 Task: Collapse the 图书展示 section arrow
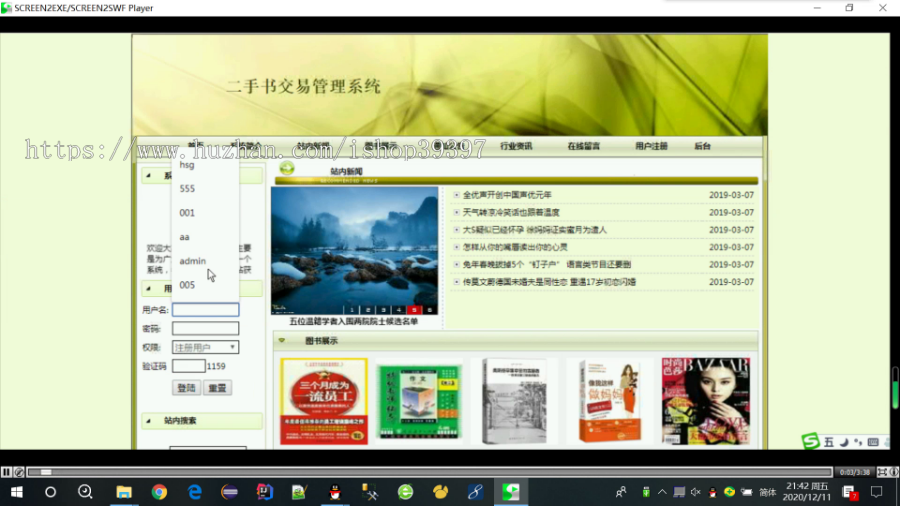(x=282, y=341)
